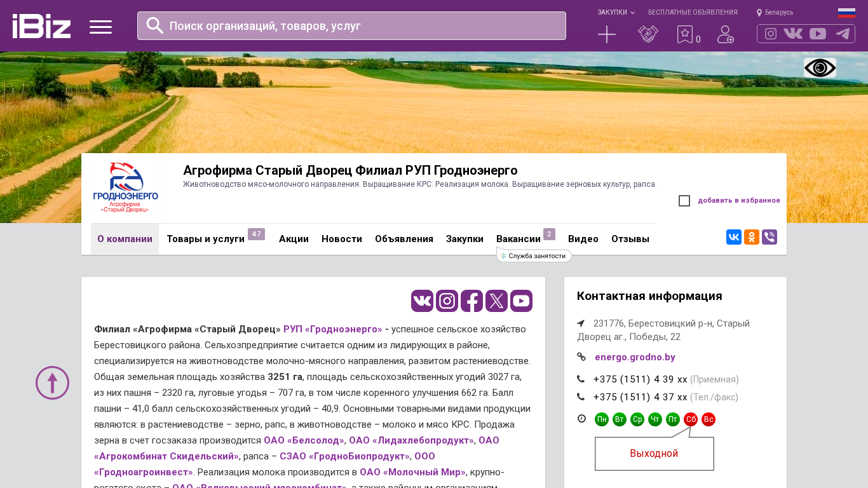Click the Пт weekday circle
Viewport: 868px width, 488px height.
673,419
